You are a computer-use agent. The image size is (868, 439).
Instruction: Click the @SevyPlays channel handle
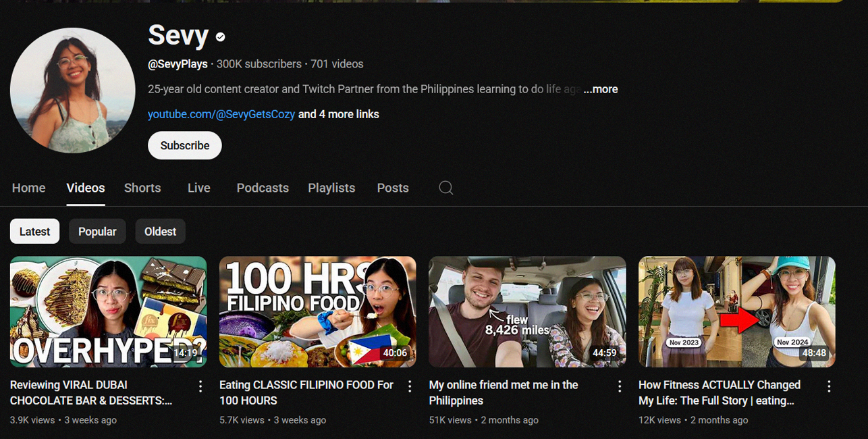[x=178, y=64]
